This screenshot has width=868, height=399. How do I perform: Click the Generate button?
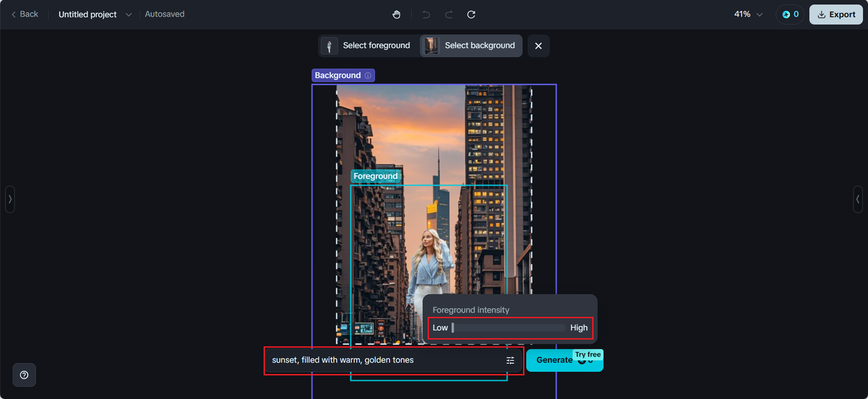click(x=564, y=360)
